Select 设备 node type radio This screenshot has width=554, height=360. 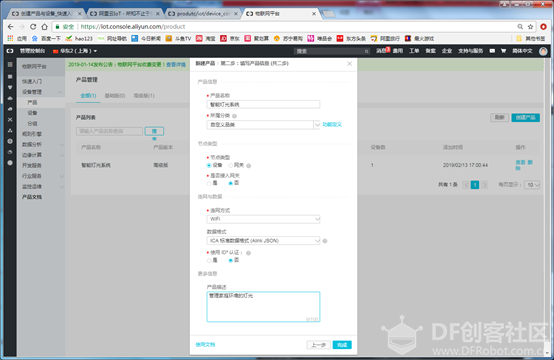click(209, 165)
